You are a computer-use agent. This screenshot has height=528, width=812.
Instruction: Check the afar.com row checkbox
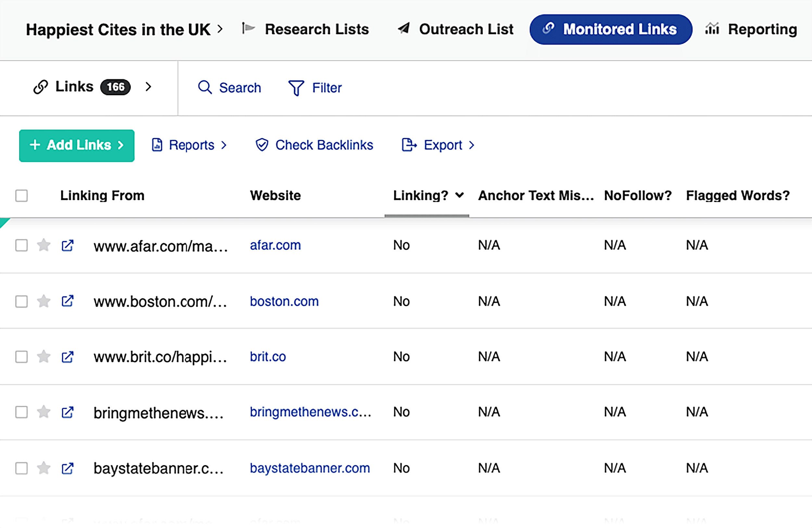pos(21,245)
